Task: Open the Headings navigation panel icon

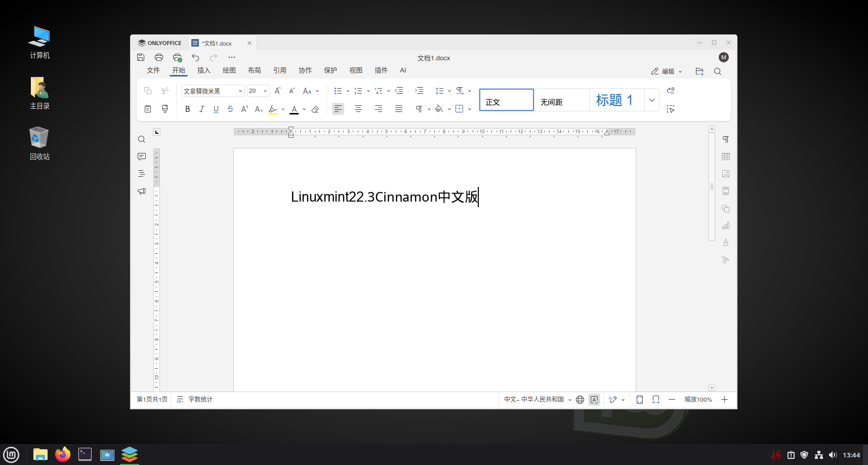Action: point(142,174)
